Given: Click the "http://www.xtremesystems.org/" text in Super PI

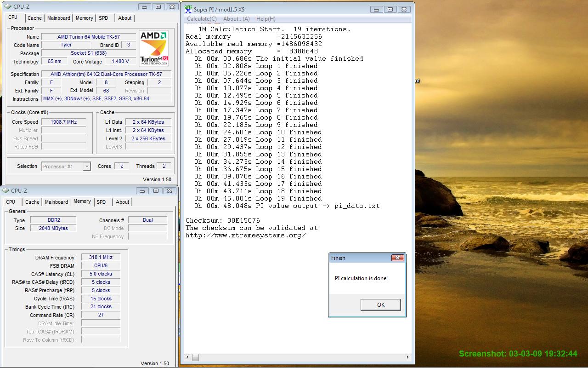Looking at the screenshot, I should [246, 235].
